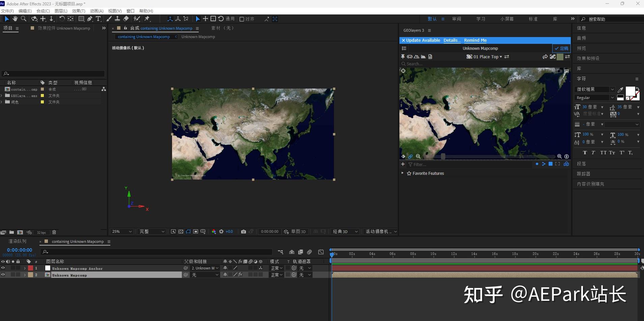Toggle visibility of Unknown Mapcomp Anchor layer
The image size is (644, 321).
3,268
